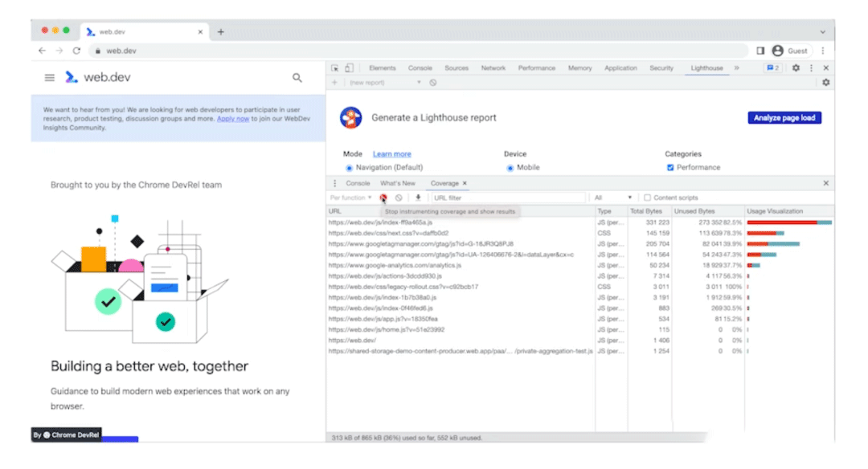This screenshot has height=469, width=868.
Task: Click the URL filter input field
Action: point(508,198)
